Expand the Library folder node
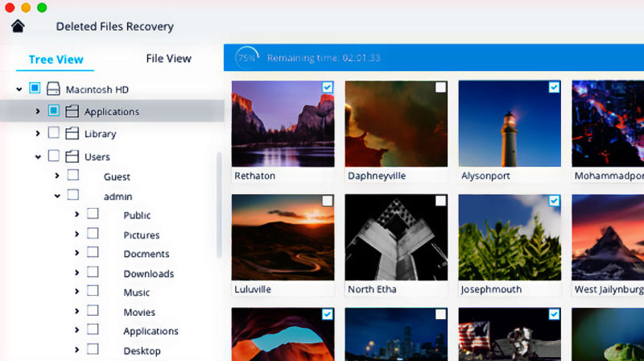The height and width of the screenshot is (361, 644). pyautogui.click(x=38, y=133)
